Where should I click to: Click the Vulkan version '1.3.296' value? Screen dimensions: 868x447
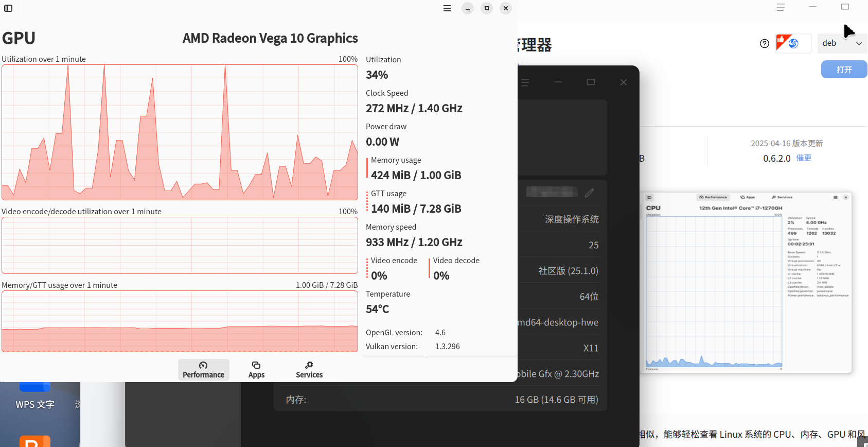click(448, 347)
